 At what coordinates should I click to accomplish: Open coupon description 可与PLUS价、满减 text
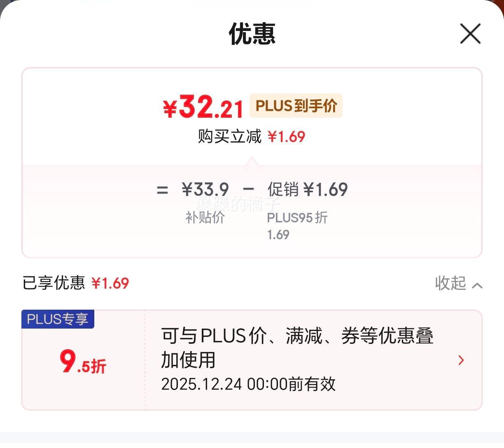pos(297,348)
